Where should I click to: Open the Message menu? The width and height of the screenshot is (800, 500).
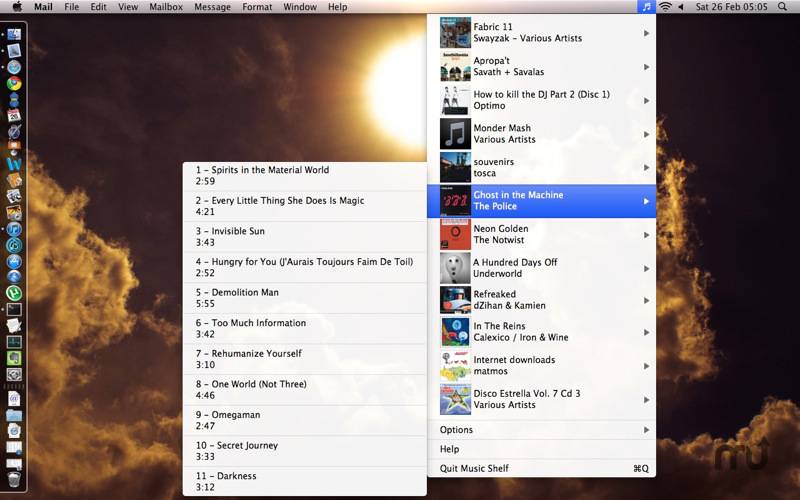point(212,7)
